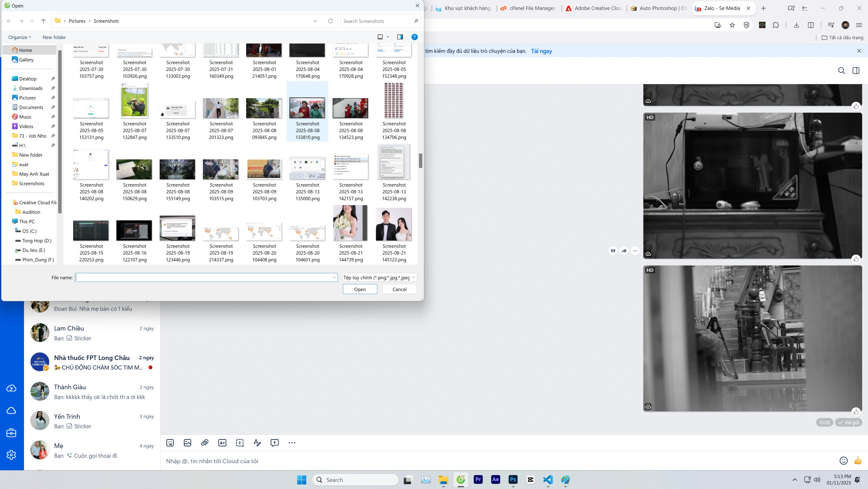Toggle the preview pane in Open dialog
The image size is (868, 489).
400,37
